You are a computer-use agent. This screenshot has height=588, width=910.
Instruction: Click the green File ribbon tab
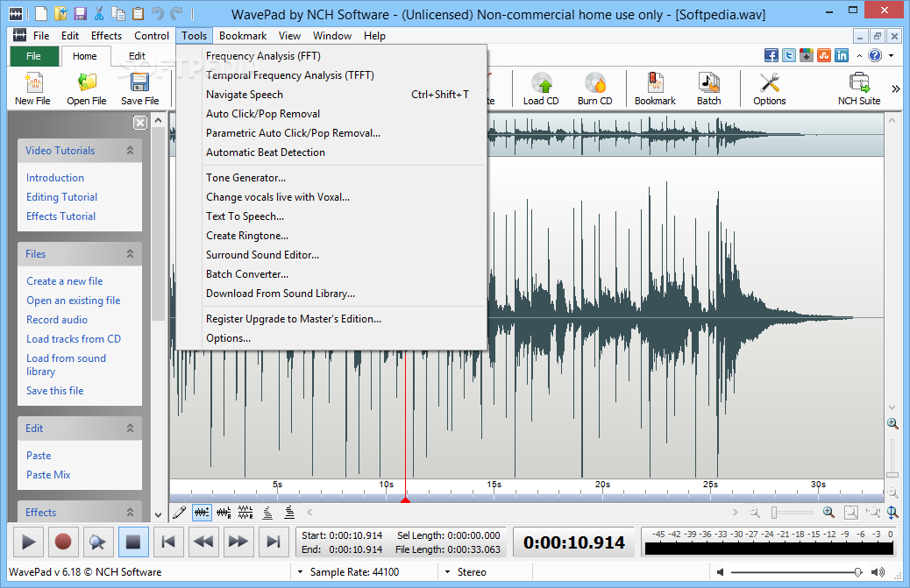[x=33, y=56]
